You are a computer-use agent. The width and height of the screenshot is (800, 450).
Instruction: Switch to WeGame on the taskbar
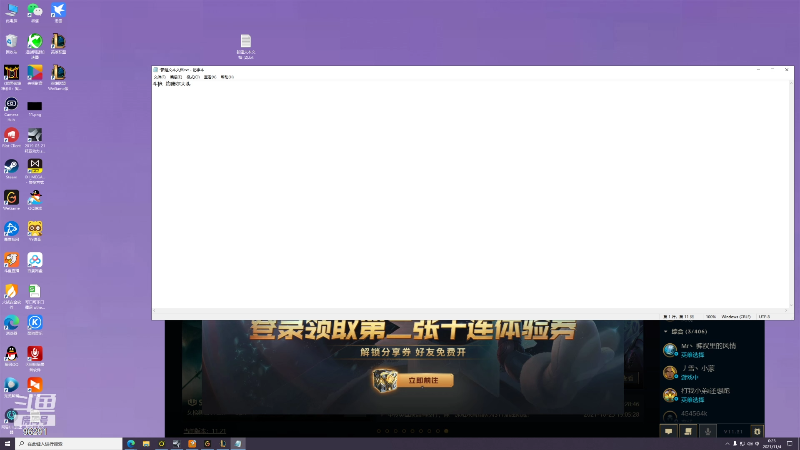(x=207, y=444)
